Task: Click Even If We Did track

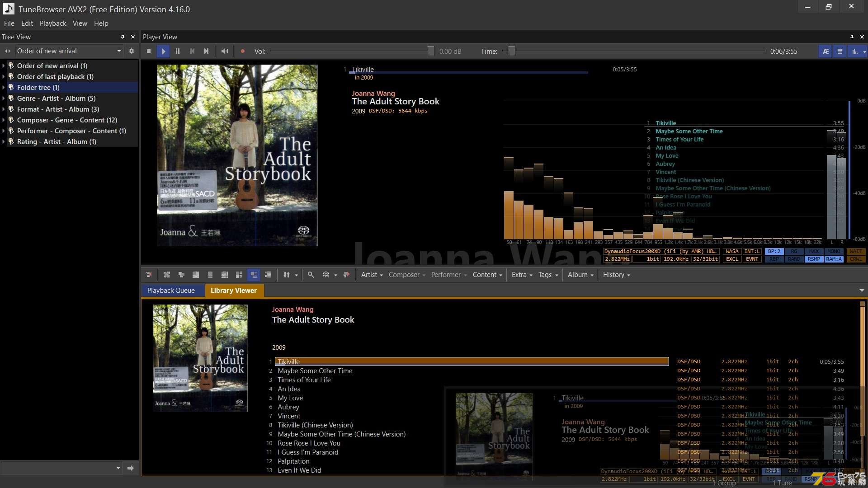Action: (299, 470)
